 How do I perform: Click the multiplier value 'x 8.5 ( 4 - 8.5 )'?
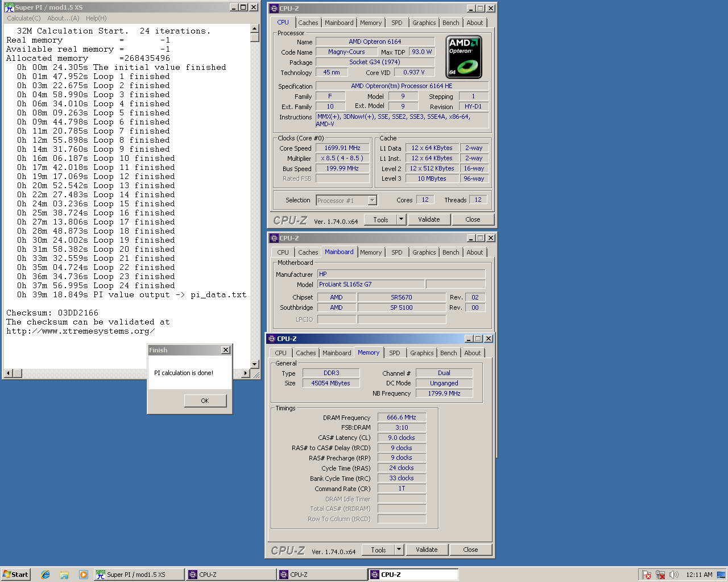pos(342,158)
